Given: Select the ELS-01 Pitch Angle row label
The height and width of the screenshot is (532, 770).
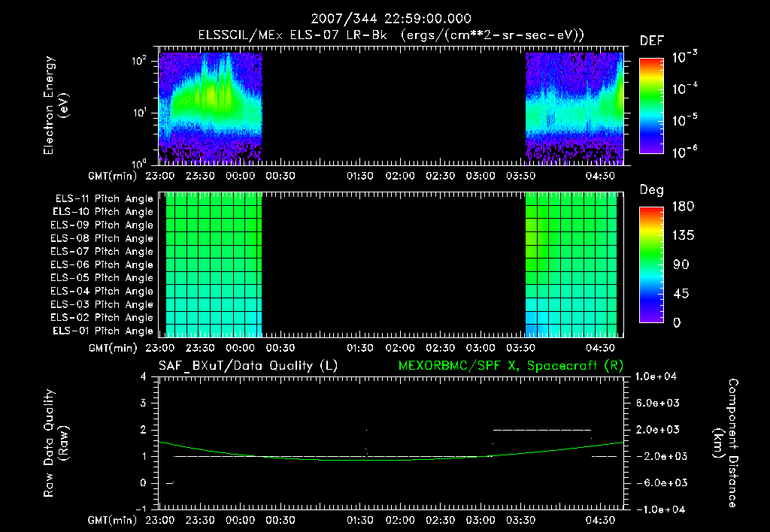Looking at the screenshot, I should [x=103, y=331].
